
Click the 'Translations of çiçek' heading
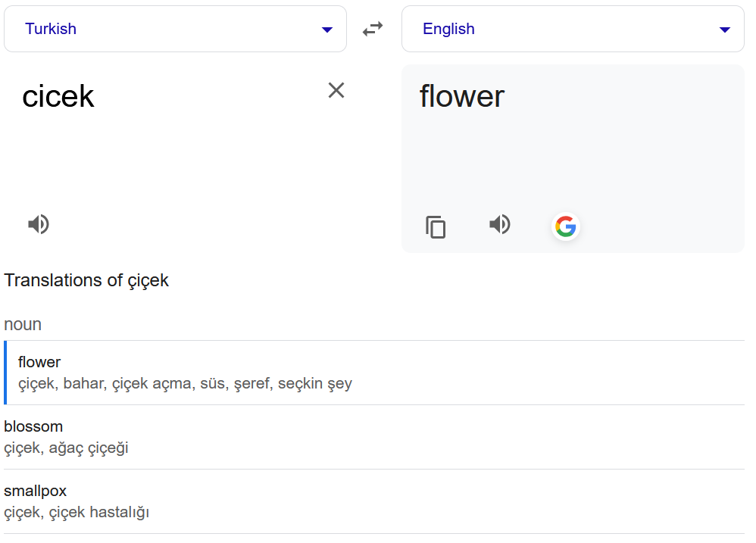[86, 280]
